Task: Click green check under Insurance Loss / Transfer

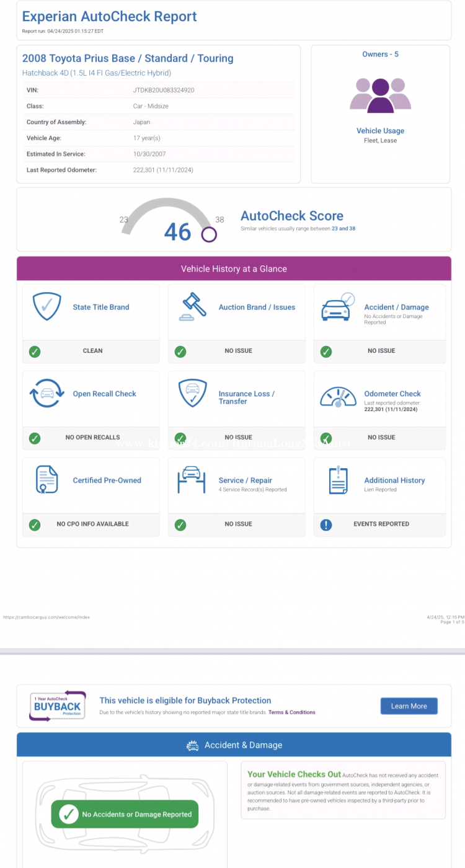Action: (180, 438)
